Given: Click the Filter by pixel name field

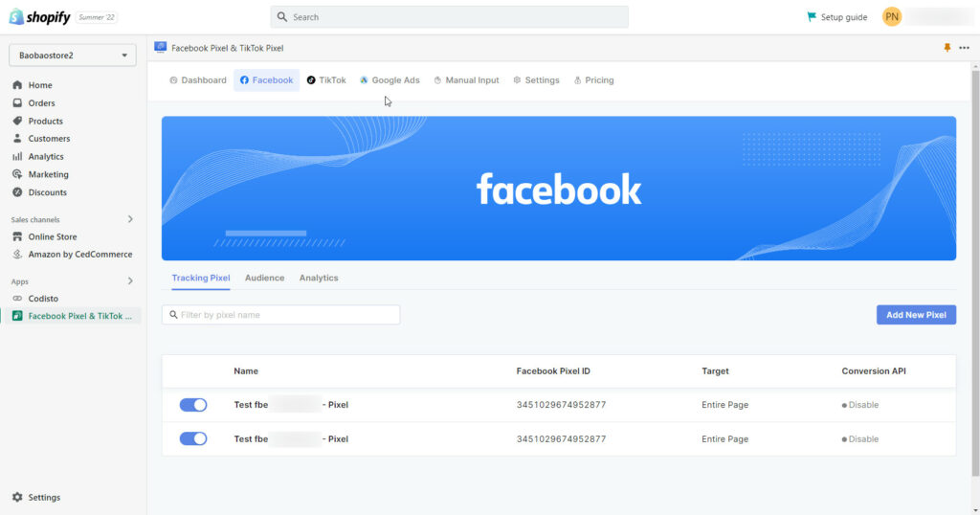Looking at the screenshot, I should [x=280, y=315].
